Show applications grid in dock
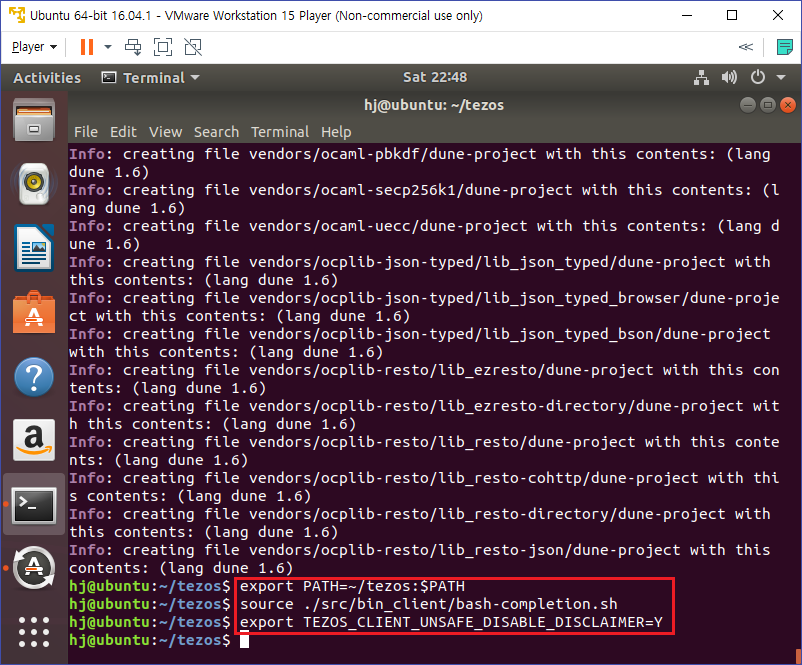The width and height of the screenshot is (802, 665). [x=34, y=632]
